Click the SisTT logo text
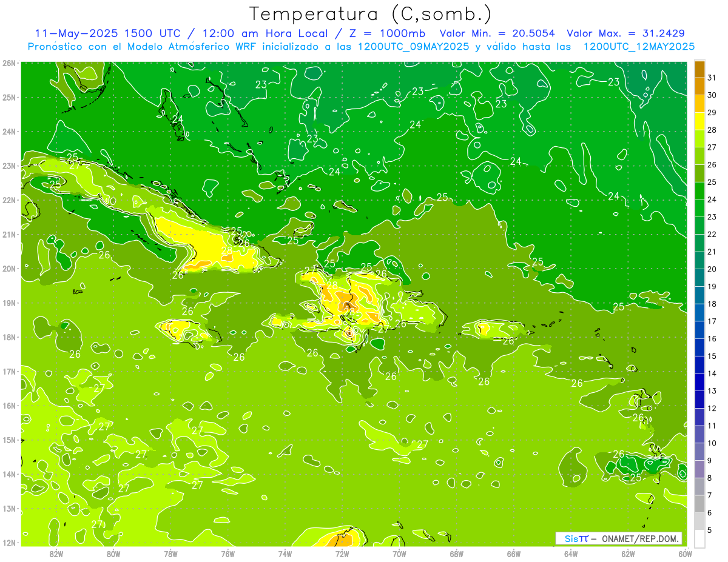 tap(576, 538)
